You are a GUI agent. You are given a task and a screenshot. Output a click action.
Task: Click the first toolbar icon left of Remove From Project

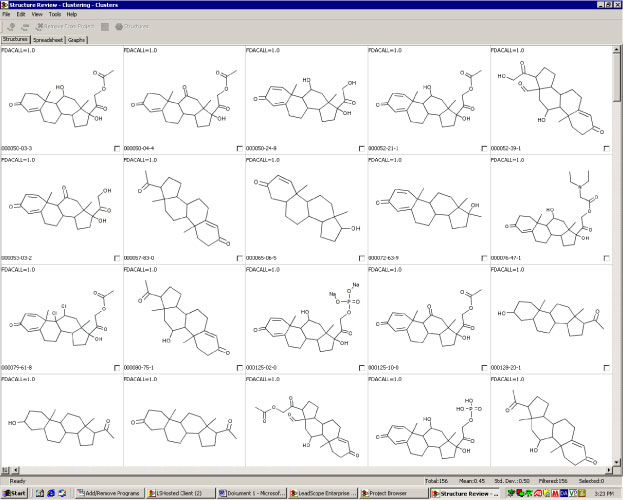[x=24, y=26]
